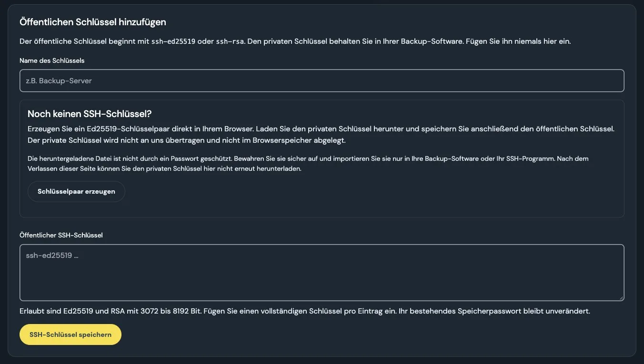This screenshot has height=364, width=644.
Task: Click the 'Öffentlicher SSH-Schlüssel' field label
Action: tap(61, 235)
